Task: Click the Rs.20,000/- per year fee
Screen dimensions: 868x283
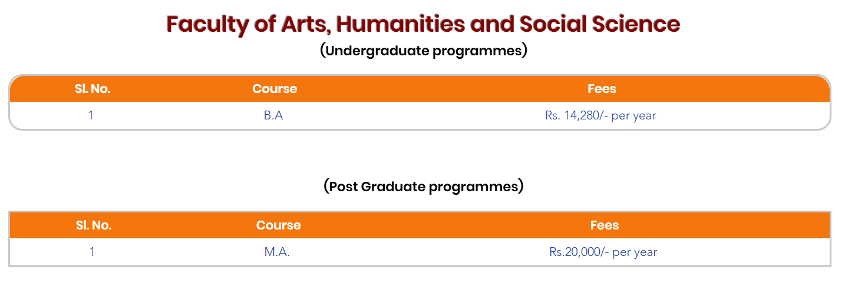Action: (x=603, y=252)
